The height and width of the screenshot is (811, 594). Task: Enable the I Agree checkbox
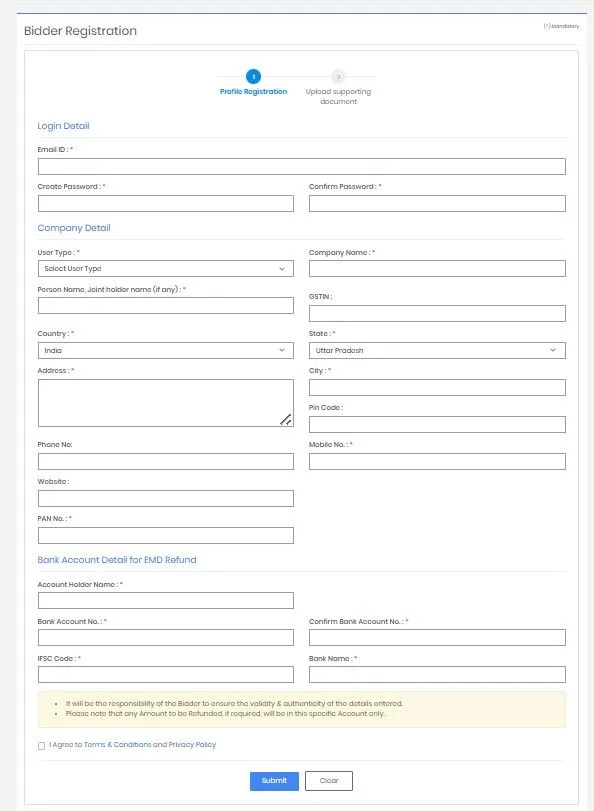click(41, 745)
